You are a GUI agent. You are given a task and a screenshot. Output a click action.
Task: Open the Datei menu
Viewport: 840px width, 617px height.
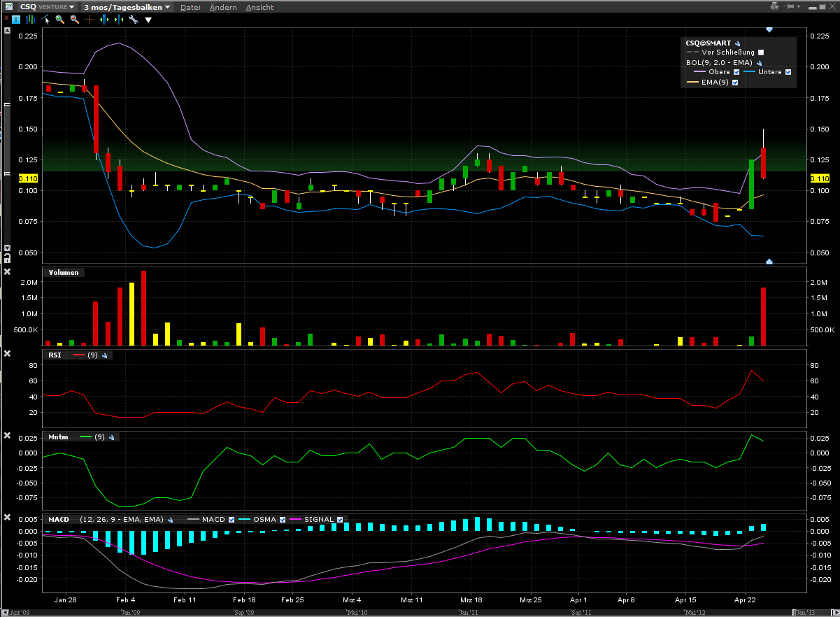190,7
